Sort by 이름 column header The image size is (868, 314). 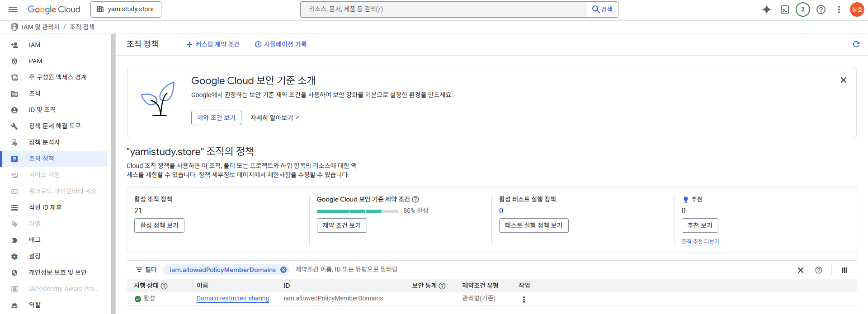click(203, 286)
